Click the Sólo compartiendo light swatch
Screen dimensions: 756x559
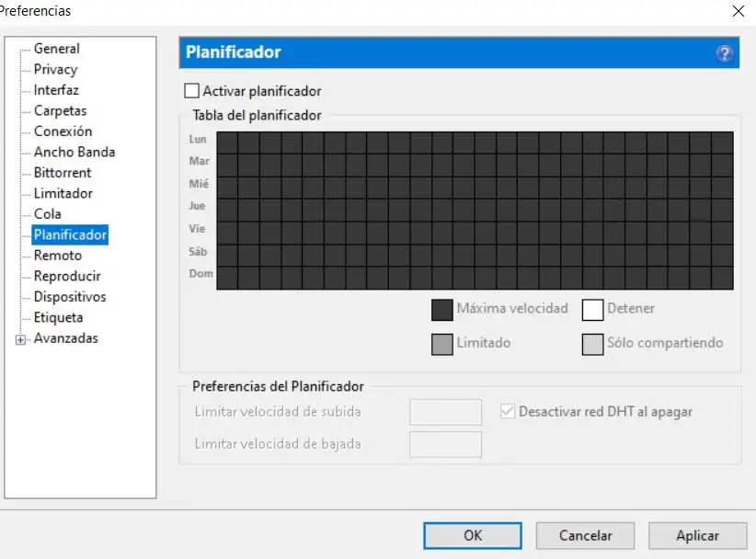592,344
